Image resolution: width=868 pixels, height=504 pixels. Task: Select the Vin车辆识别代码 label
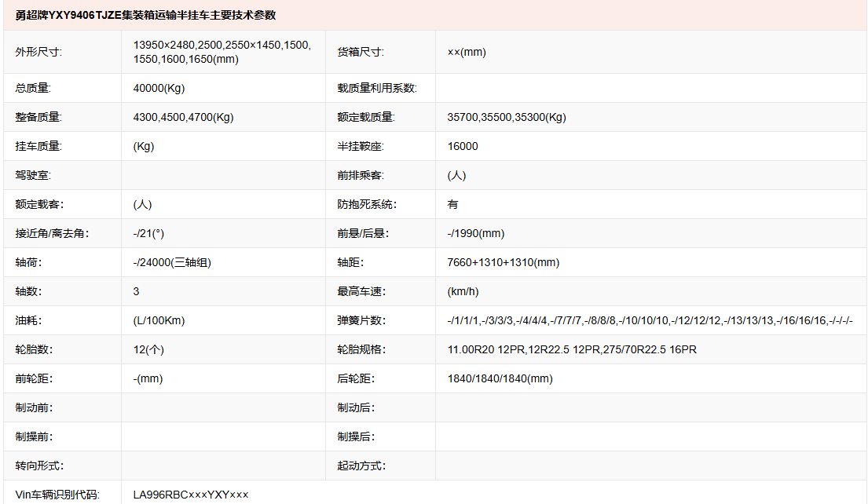tap(57, 495)
